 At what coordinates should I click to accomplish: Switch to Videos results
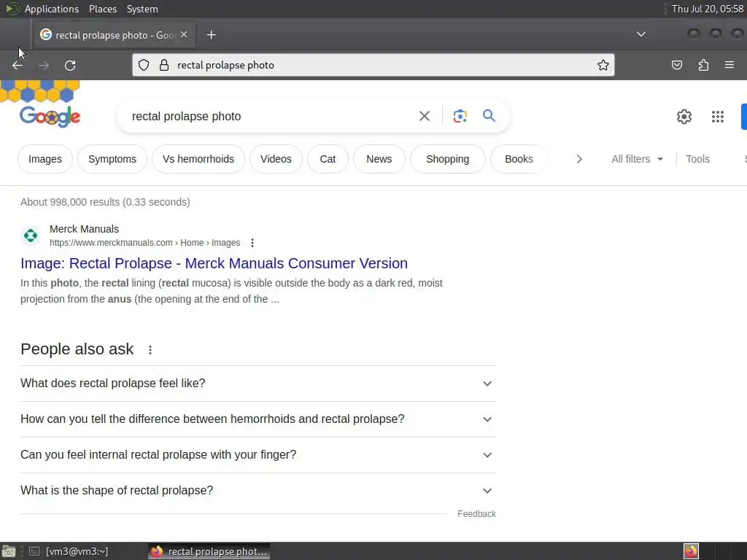pyautogui.click(x=276, y=159)
